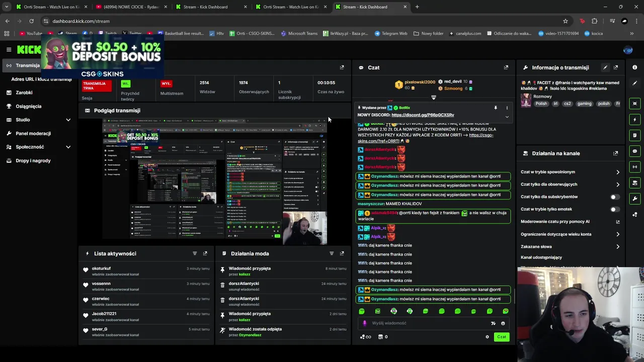Open the Microsoft Teams bookmark
The width and height of the screenshot is (644, 362).
[299, 34]
